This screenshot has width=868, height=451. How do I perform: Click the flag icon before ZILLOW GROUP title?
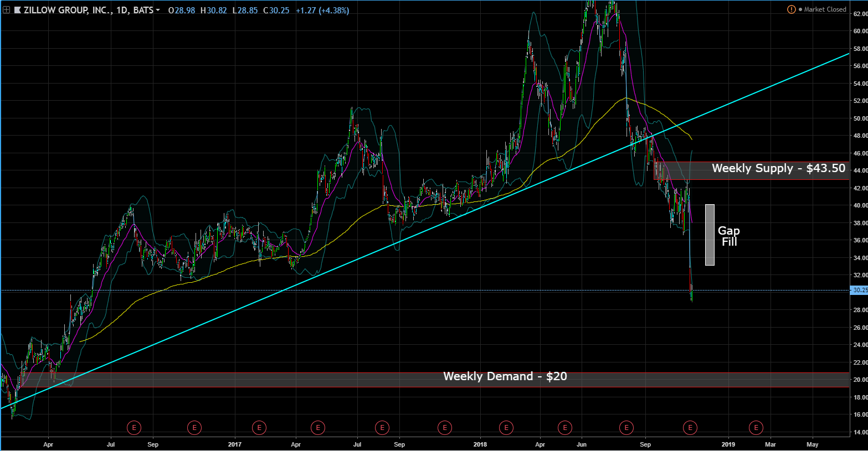(x=18, y=10)
